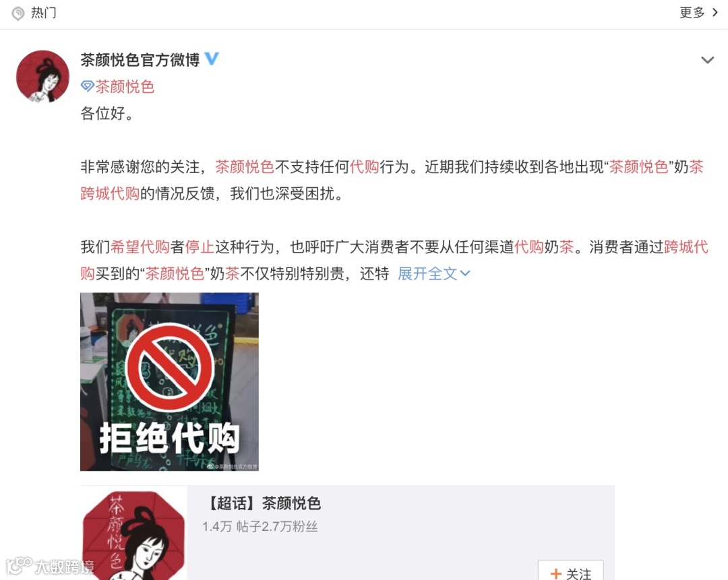This screenshot has width=728, height=580.
Task: Select the 热门 section label
Action: point(44,13)
